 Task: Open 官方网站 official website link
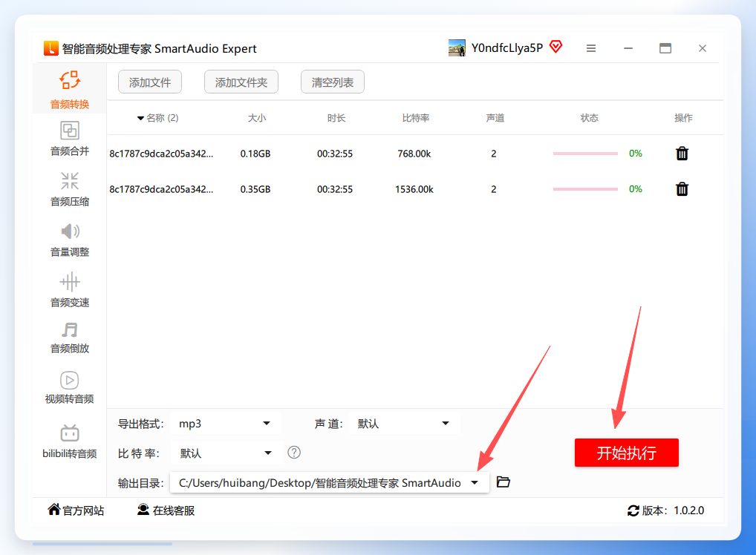pos(76,510)
